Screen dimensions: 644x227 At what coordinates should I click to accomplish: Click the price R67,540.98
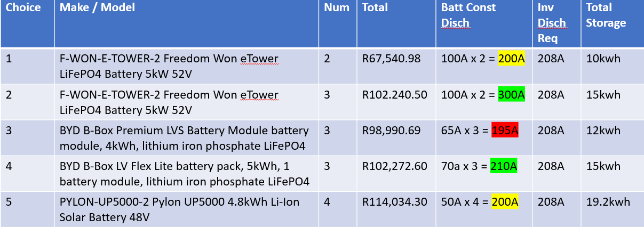[391, 59]
